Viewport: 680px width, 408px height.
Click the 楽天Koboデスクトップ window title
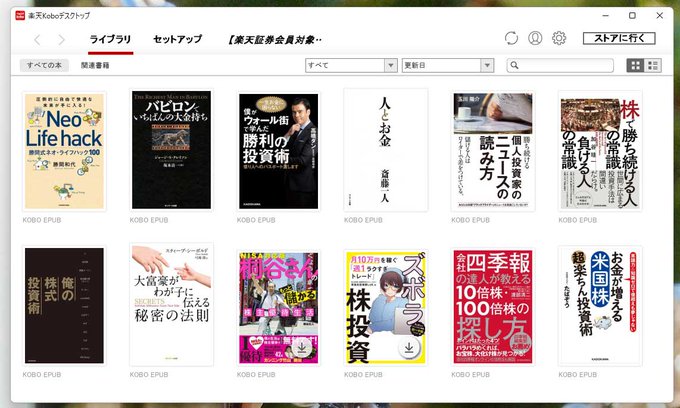click(x=59, y=16)
